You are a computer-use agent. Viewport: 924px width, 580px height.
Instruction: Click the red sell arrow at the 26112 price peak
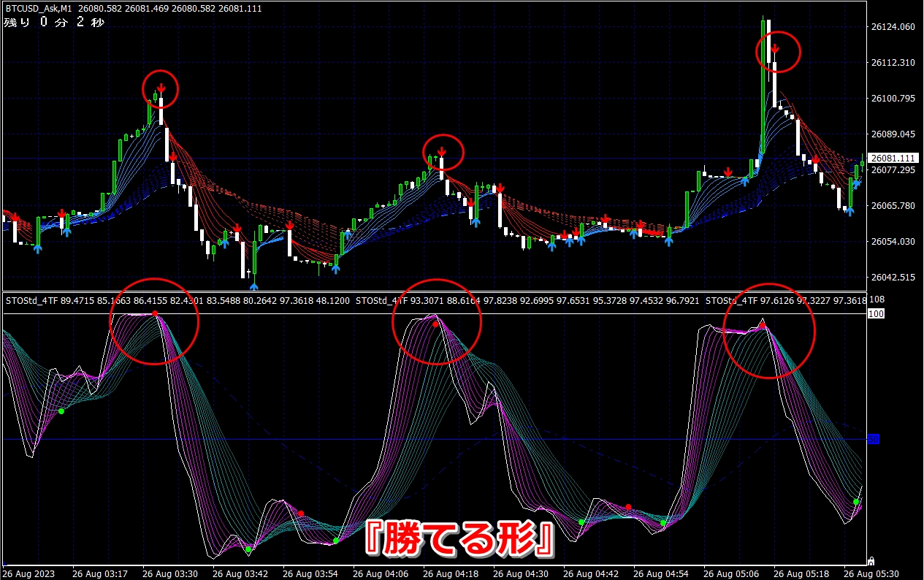pos(775,49)
